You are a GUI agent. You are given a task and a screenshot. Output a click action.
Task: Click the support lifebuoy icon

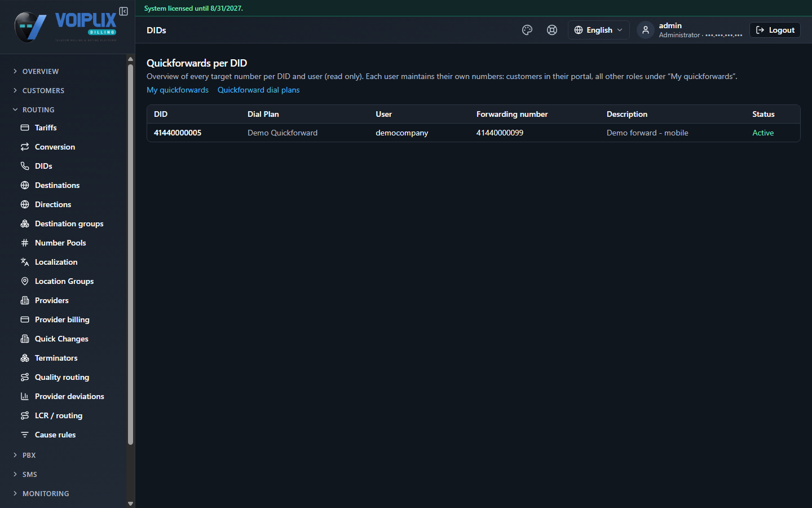(552, 30)
